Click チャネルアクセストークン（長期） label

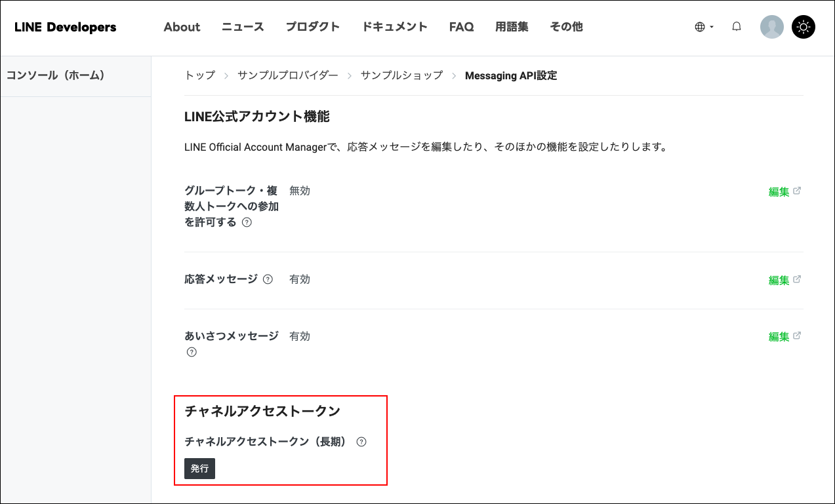click(x=266, y=442)
